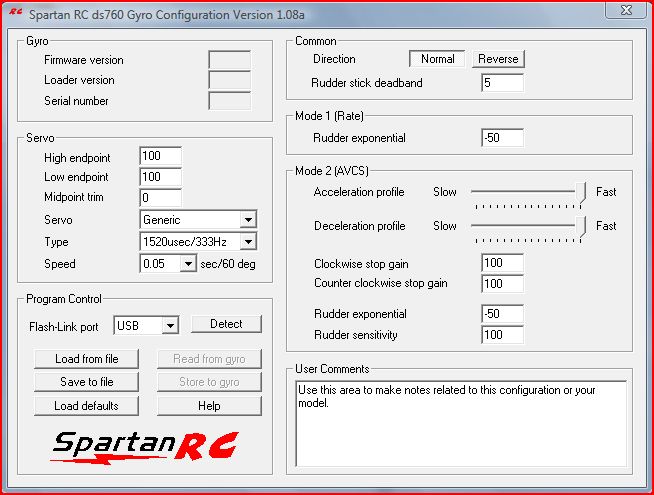Click Mode 2 Rudder exponential field
Screen dimensions: 654x495
502,314
